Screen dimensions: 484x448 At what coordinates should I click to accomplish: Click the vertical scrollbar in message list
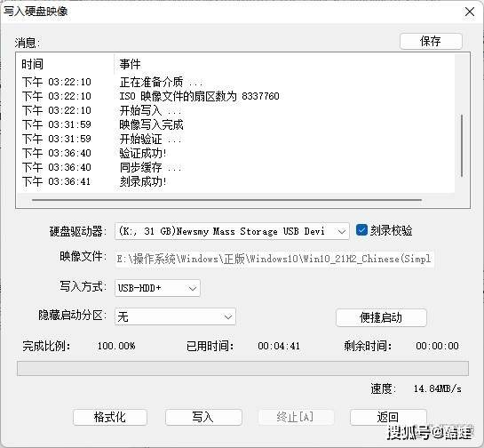462,145
